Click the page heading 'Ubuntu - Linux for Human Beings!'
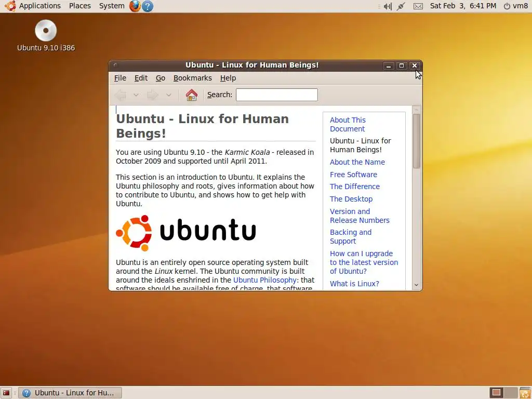 [x=202, y=126]
